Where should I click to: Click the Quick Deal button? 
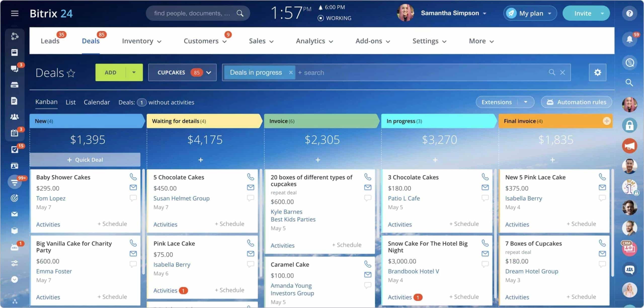pyautogui.click(x=85, y=160)
